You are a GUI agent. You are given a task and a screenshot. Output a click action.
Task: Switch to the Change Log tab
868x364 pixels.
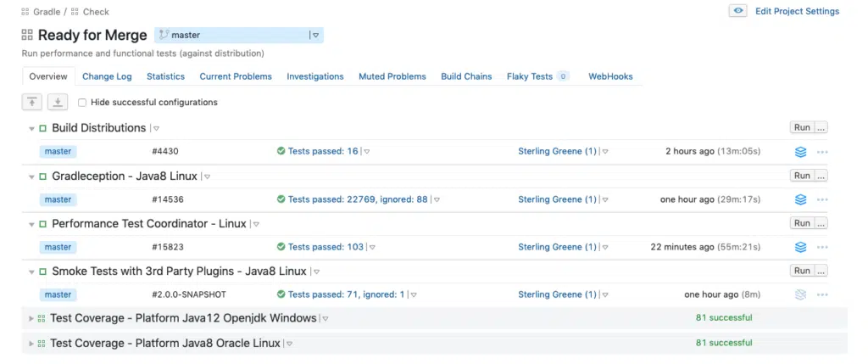107,76
